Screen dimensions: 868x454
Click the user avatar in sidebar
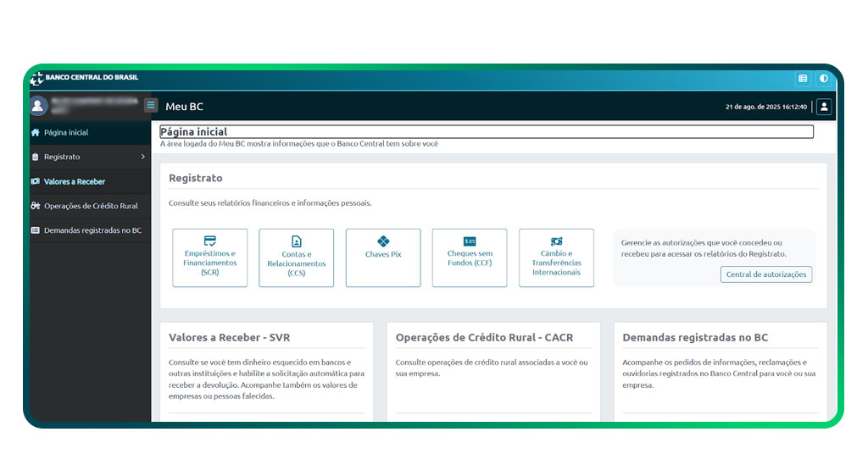37,106
